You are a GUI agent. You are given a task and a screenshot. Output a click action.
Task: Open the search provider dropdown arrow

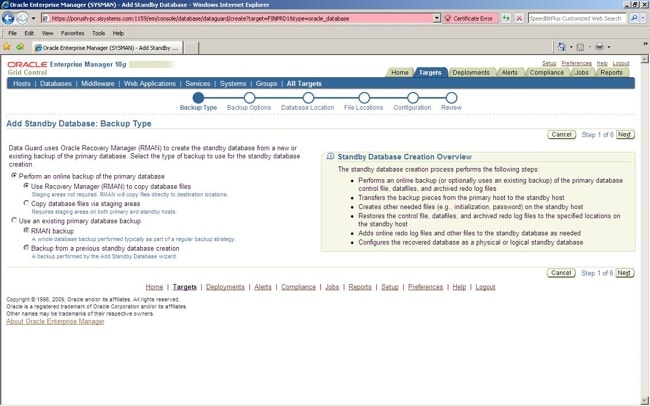[643, 18]
